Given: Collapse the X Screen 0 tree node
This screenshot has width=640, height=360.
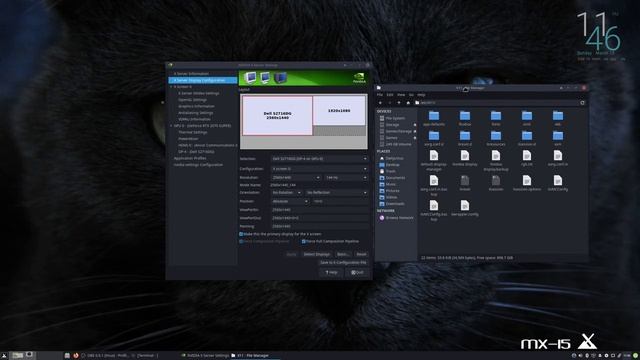Looking at the screenshot, I should click(x=171, y=87).
